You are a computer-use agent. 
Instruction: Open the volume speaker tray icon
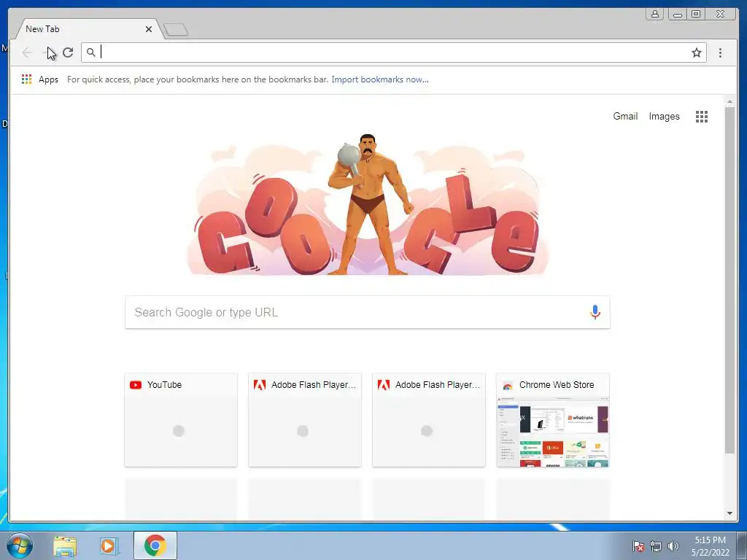(673, 546)
